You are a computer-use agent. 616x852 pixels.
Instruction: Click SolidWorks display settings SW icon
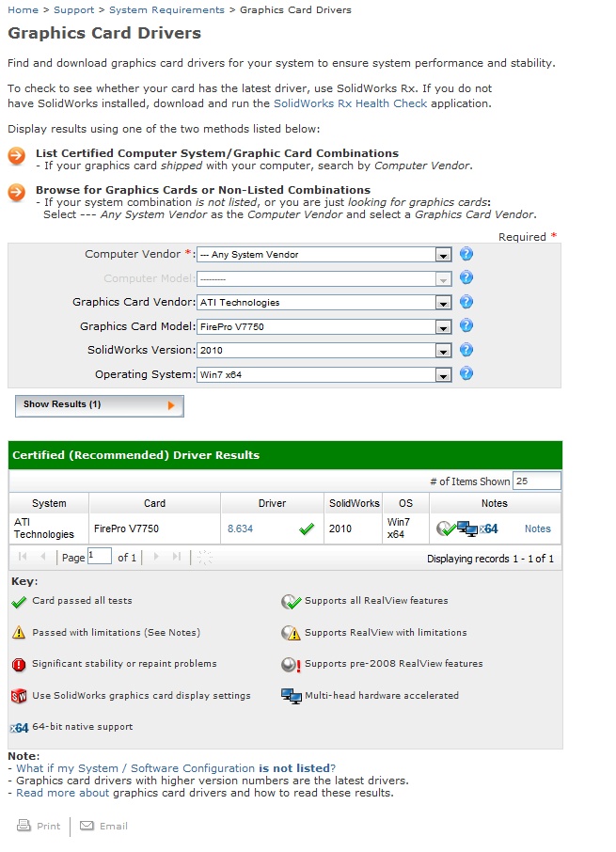(19, 696)
